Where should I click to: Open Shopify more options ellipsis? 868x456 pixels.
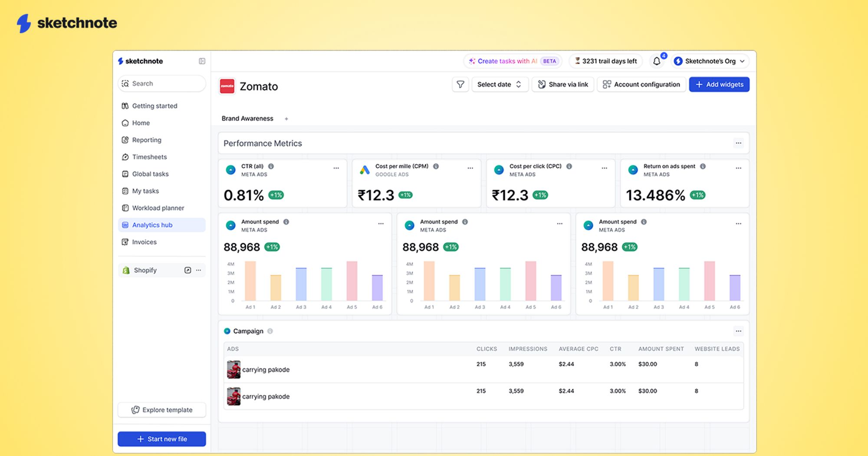(198, 270)
